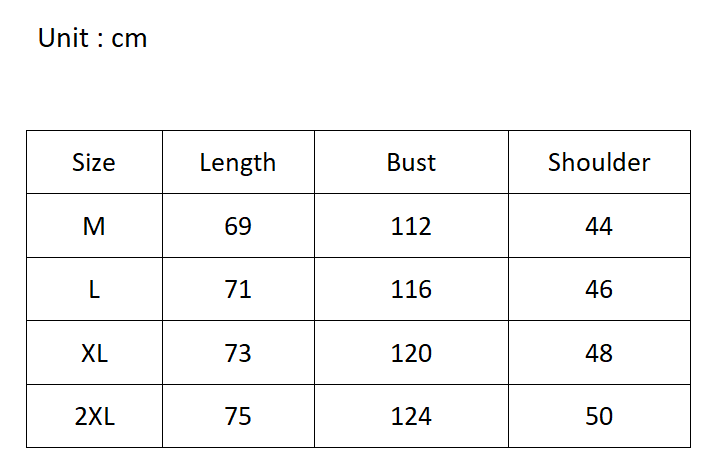Click bust value 124

[x=411, y=416]
